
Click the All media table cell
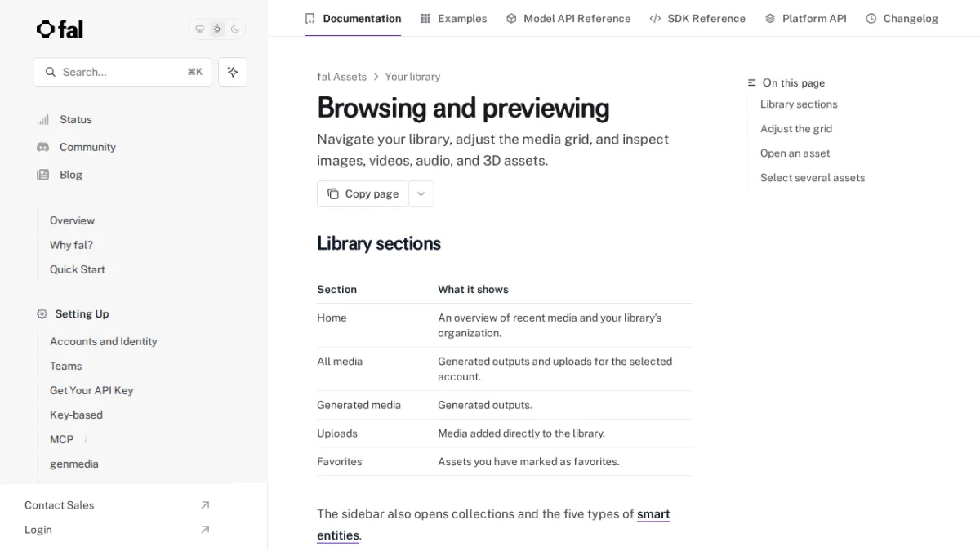340,361
